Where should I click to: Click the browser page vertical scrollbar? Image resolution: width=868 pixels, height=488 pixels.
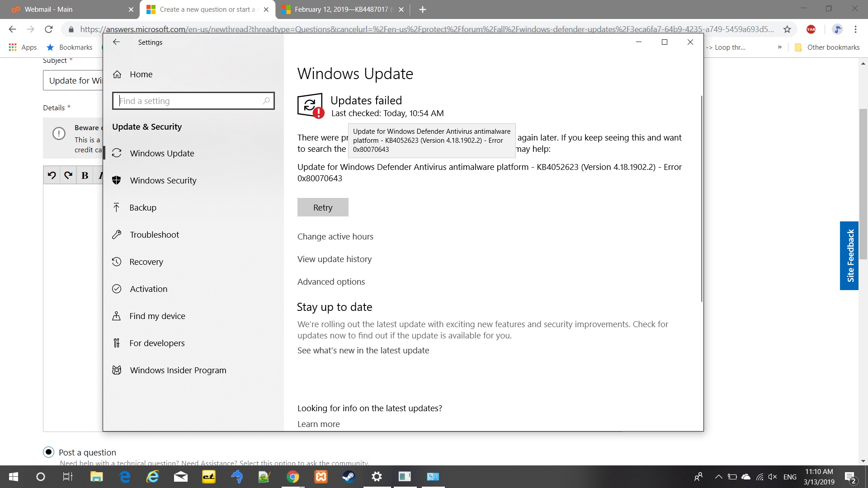863,183
